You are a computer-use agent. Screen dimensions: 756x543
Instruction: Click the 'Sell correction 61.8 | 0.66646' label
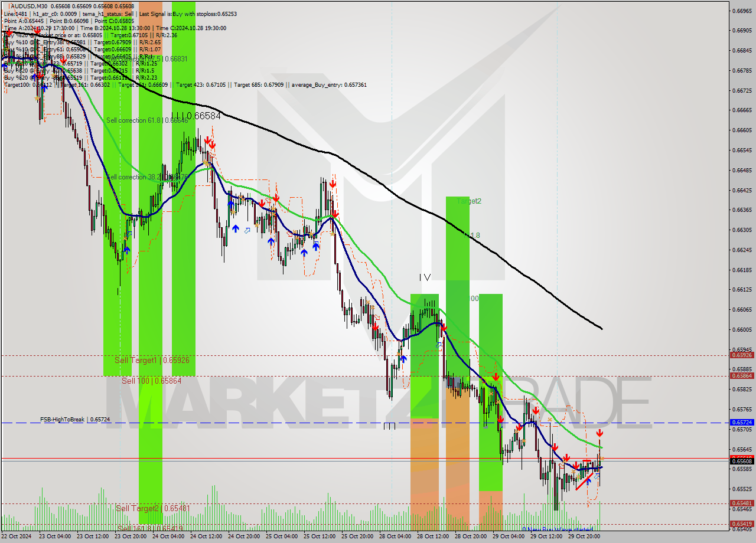[147, 120]
